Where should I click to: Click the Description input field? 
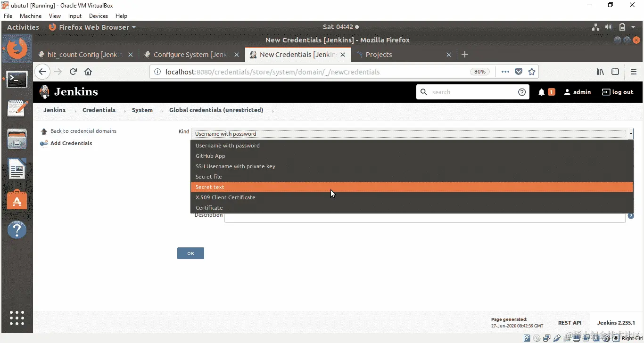click(425, 217)
